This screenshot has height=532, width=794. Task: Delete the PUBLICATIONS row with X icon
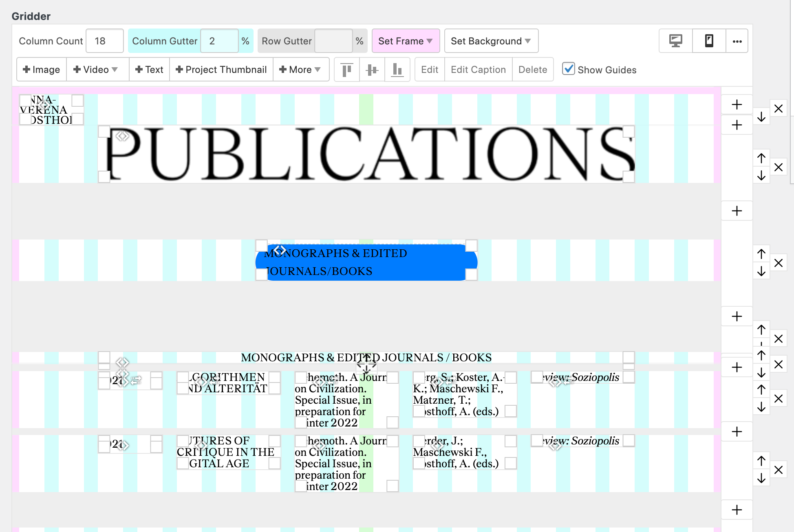(778, 167)
